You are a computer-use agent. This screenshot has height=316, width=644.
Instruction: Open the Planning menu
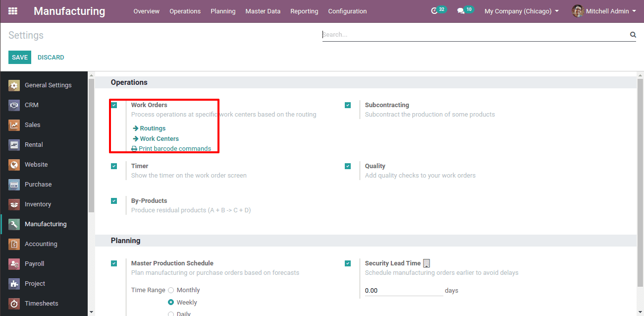click(223, 11)
